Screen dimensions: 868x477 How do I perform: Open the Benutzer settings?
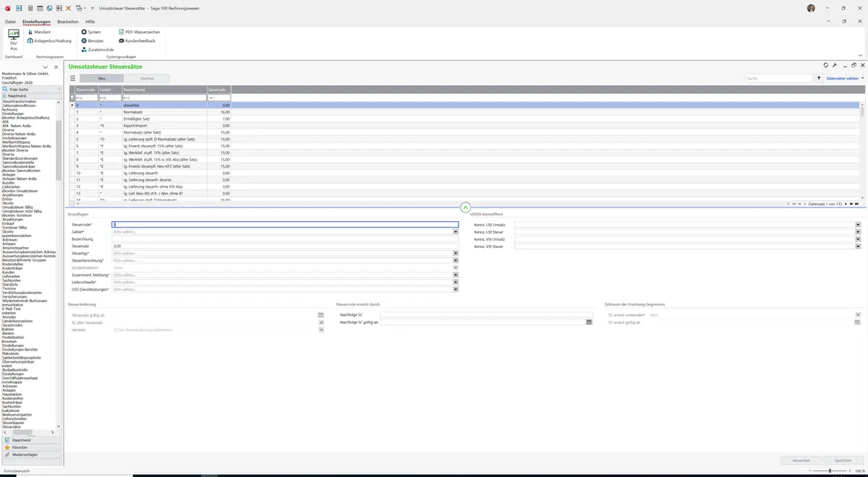pyautogui.click(x=93, y=40)
